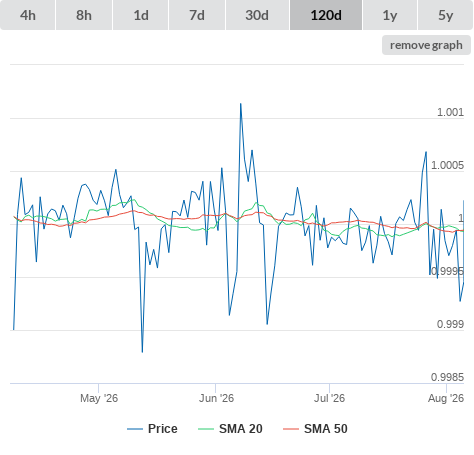Click the red SMA 50 line swatch
474x455 pixels.
click(x=291, y=429)
